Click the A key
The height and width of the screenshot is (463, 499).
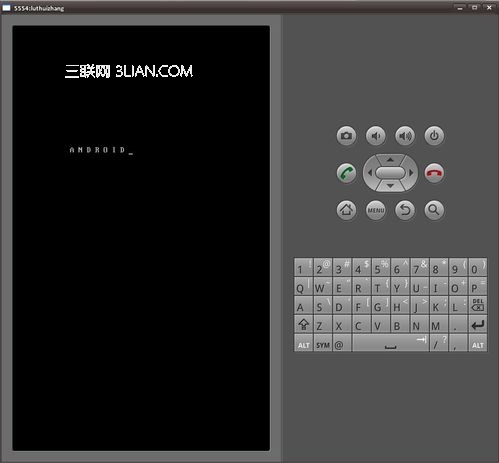pos(303,305)
